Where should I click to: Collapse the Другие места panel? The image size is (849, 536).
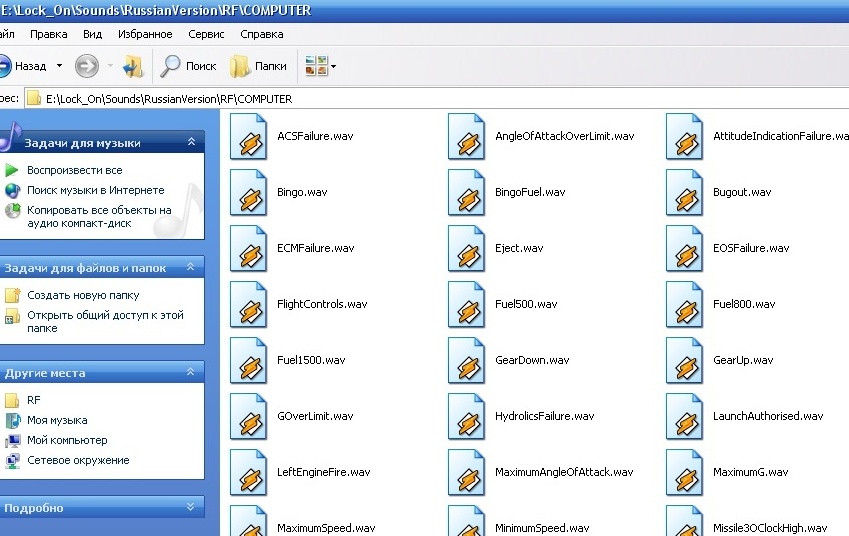coord(191,372)
